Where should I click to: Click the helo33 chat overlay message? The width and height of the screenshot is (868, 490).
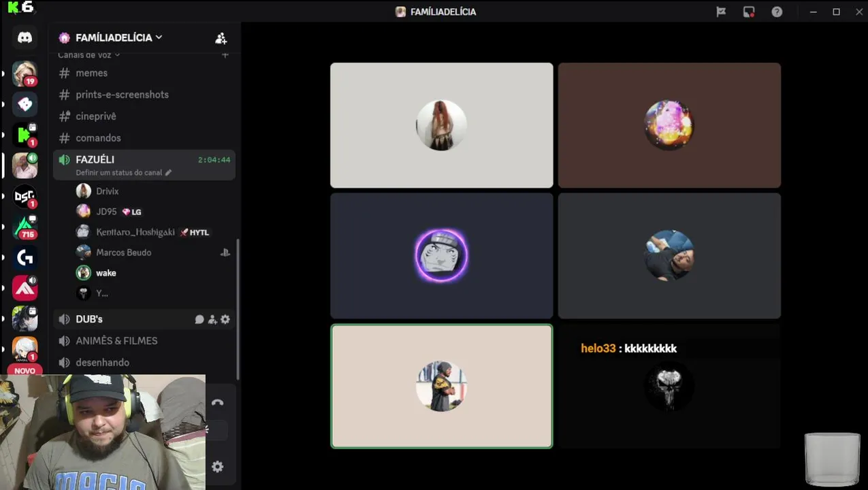(x=628, y=348)
